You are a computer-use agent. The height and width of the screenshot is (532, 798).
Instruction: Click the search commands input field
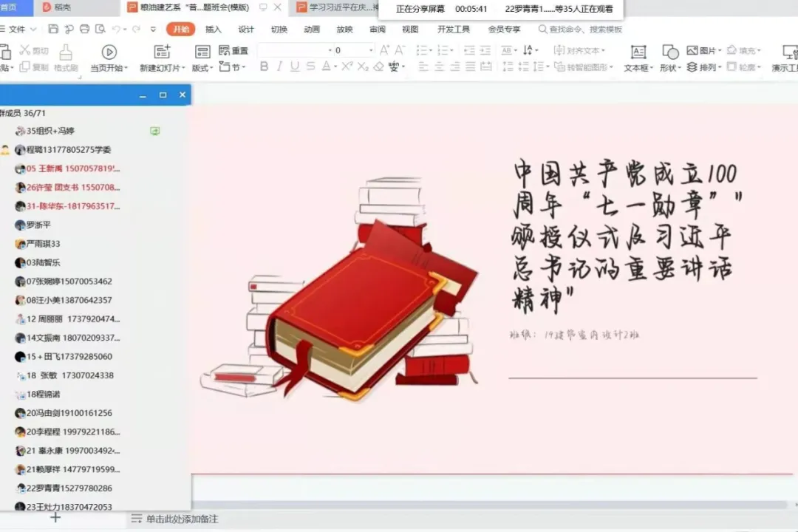tap(585, 30)
